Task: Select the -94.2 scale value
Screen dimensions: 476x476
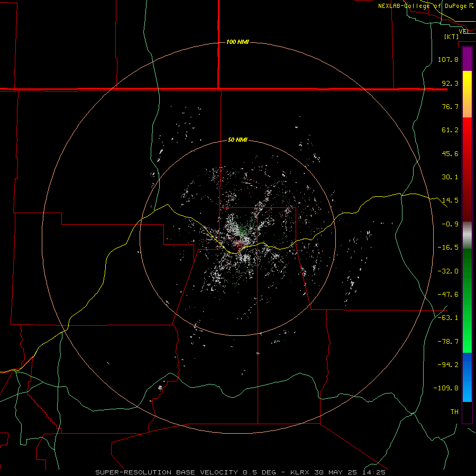Action: click(448, 365)
